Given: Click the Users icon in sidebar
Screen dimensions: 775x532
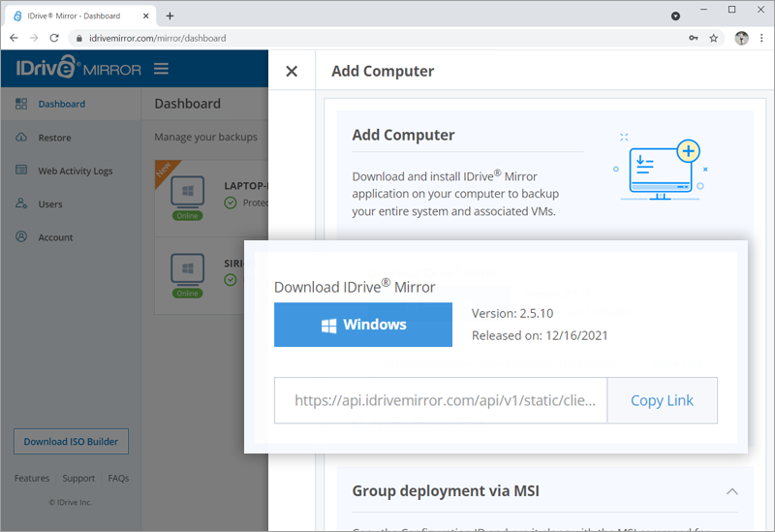Looking at the screenshot, I should (21, 203).
